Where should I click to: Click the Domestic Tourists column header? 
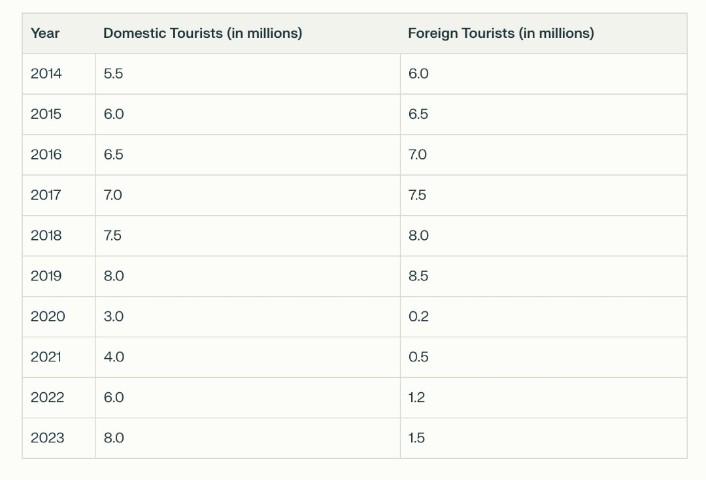[x=202, y=33]
